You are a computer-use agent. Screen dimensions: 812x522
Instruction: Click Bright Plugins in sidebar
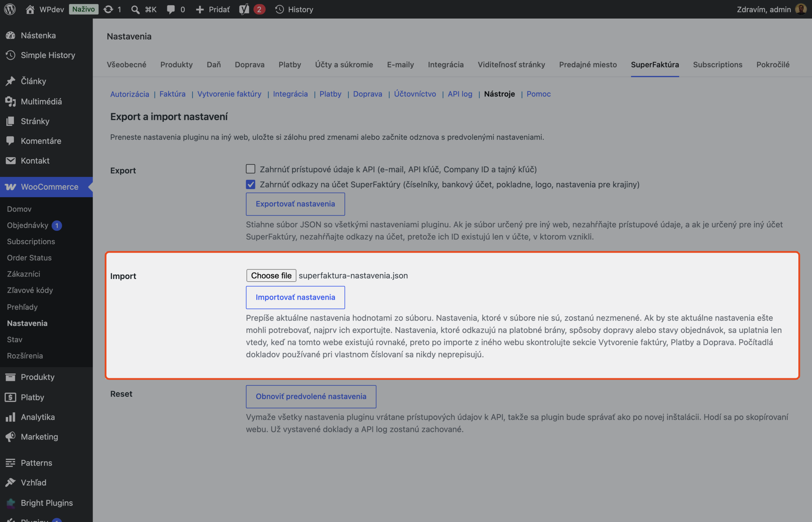click(x=46, y=503)
